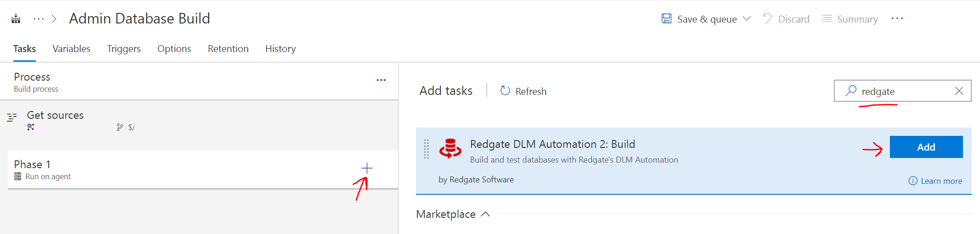Viewport: 980px width, 234px height.
Task: Open the Save & queue dropdown arrow
Action: tap(747, 19)
